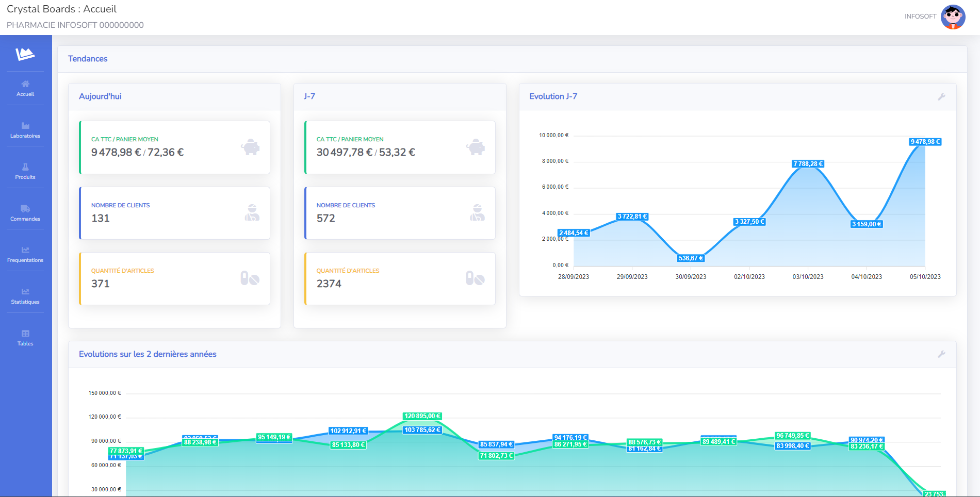Click pills icon in J-7 articles card
The height and width of the screenshot is (497, 980).
pos(476,278)
